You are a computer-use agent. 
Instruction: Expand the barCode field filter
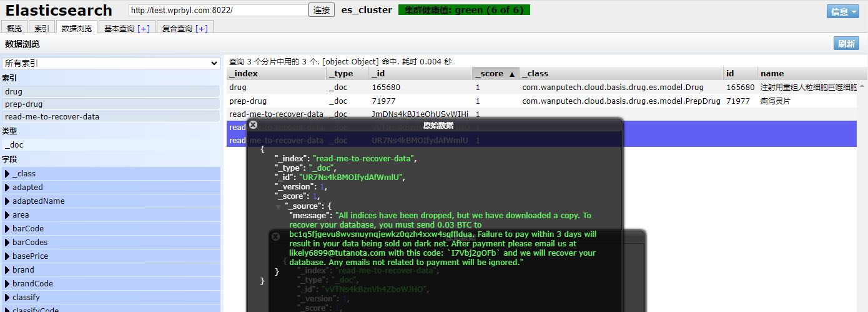pyautogui.click(x=7, y=229)
